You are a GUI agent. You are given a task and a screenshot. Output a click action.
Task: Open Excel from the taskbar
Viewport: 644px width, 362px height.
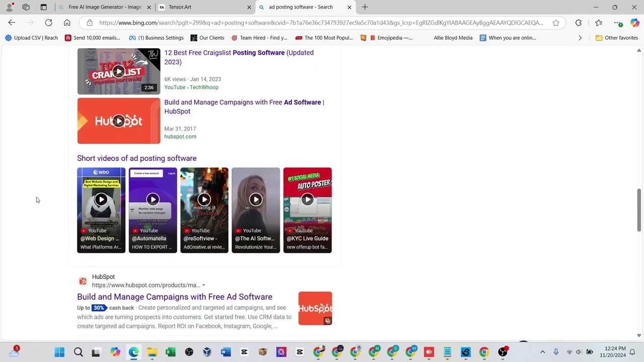[x=171, y=352]
